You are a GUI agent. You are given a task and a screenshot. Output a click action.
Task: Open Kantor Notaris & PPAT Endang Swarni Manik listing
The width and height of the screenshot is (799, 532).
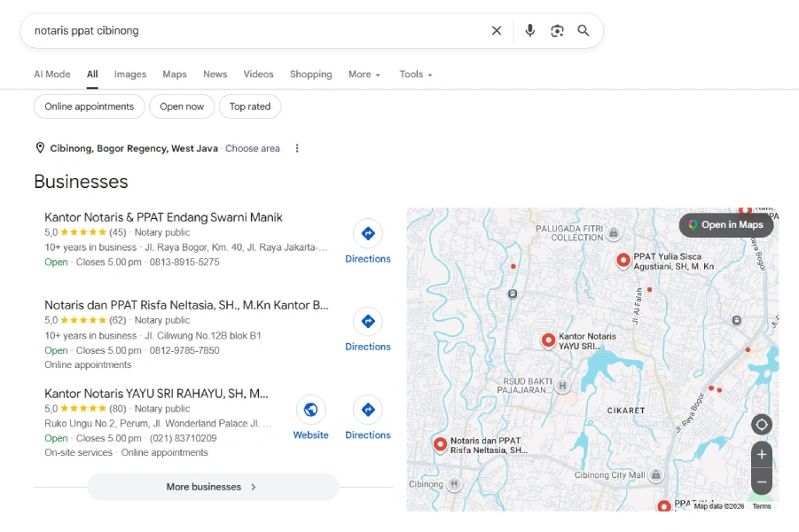click(x=163, y=217)
